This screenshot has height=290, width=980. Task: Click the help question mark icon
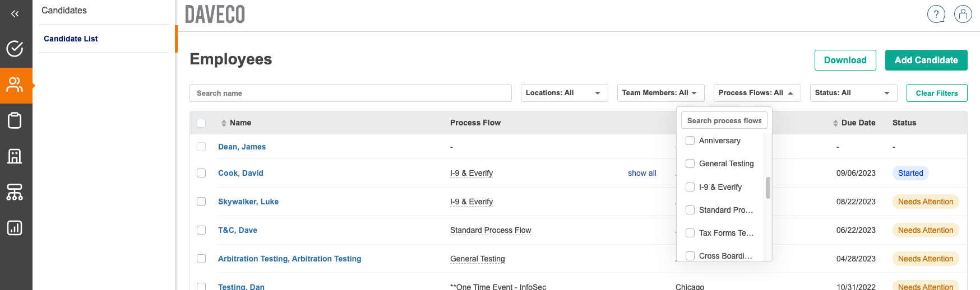[x=936, y=14]
